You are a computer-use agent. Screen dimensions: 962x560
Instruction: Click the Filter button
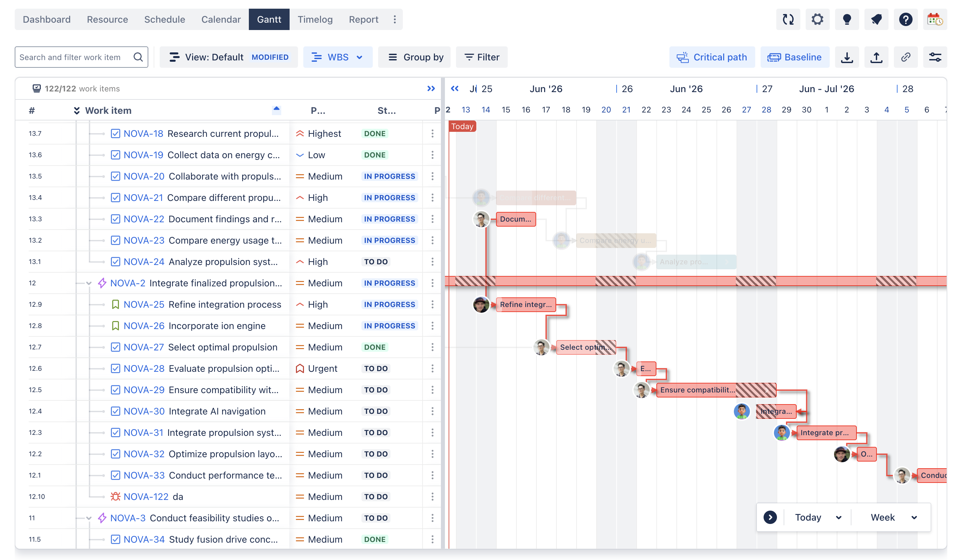click(482, 57)
